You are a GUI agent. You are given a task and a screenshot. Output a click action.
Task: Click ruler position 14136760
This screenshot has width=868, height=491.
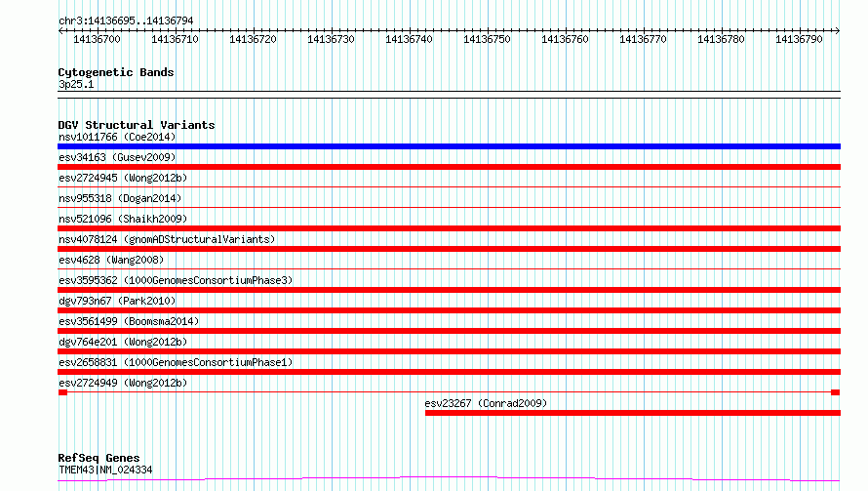566,39
